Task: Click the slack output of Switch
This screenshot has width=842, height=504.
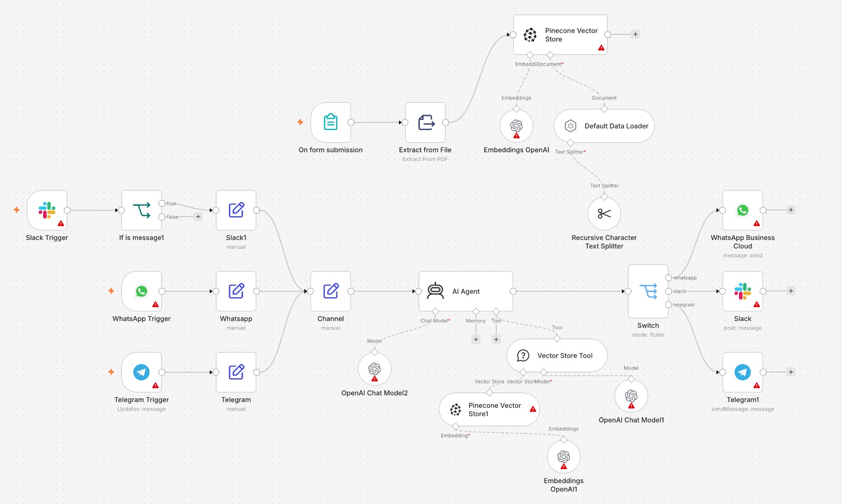Action: [668, 291]
